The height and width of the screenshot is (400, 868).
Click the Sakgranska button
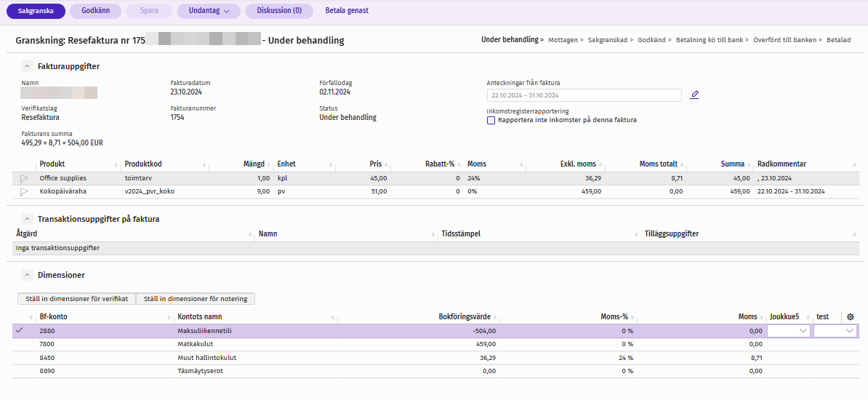[36, 11]
